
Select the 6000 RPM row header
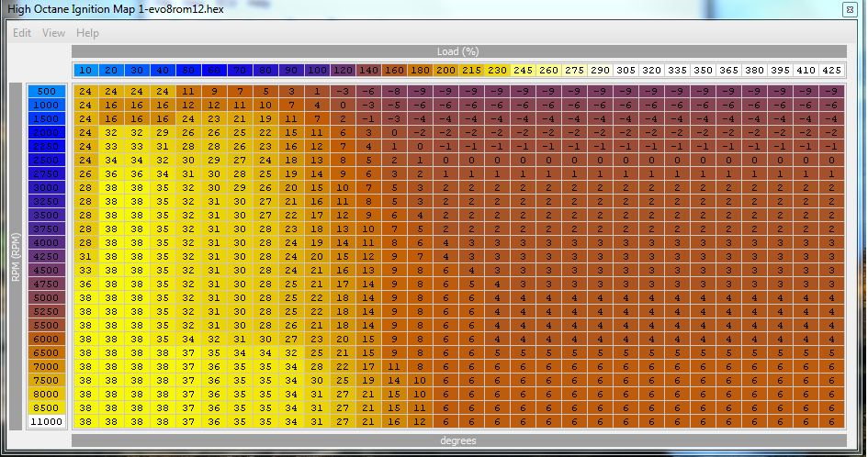47,340
